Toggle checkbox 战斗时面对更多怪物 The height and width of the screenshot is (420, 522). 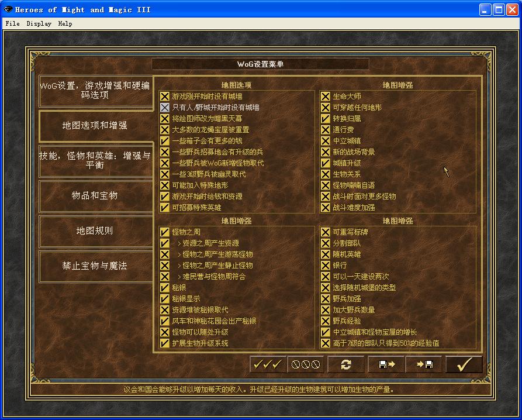click(325, 197)
